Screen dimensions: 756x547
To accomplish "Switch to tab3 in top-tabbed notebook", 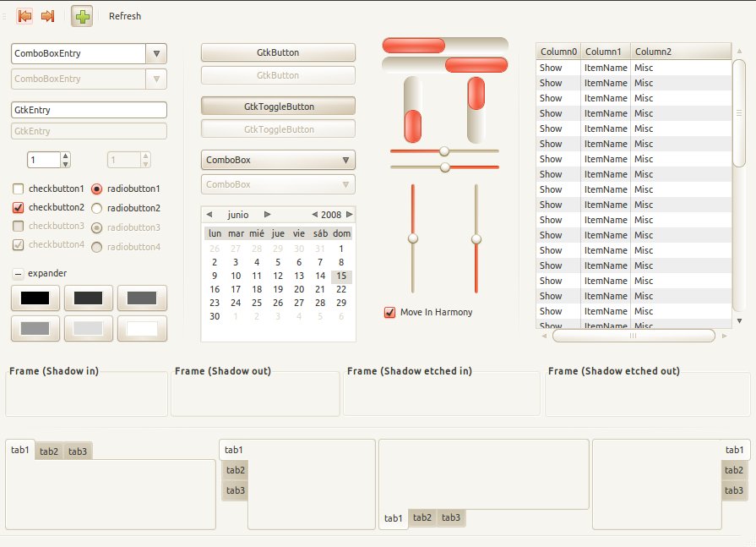I will point(78,451).
